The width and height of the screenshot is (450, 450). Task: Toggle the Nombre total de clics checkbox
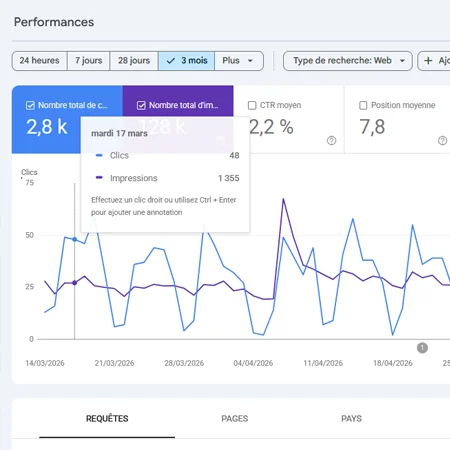pyautogui.click(x=30, y=106)
